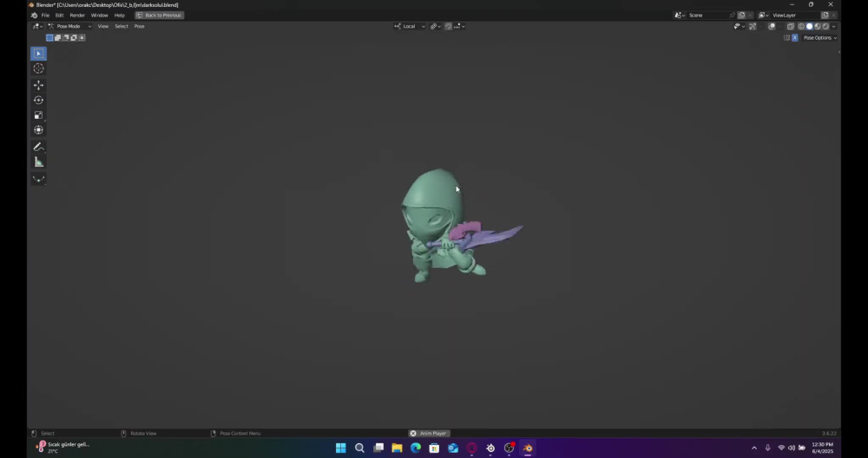Image resolution: width=868 pixels, height=458 pixels.
Task: Select the Transform tool
Action: click(x=39, y=130)
